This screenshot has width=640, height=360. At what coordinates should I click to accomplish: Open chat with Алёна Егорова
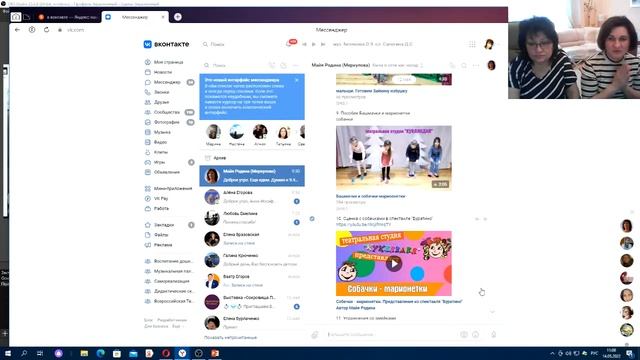(252, 197)
